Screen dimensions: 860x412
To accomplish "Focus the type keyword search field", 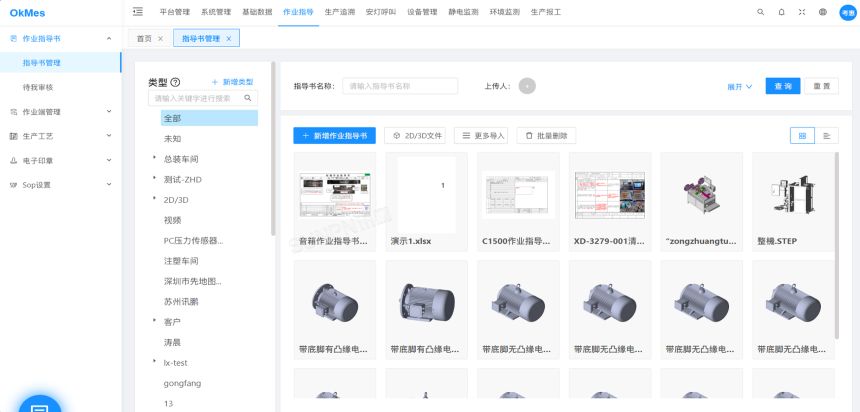I will pos(203,98).
